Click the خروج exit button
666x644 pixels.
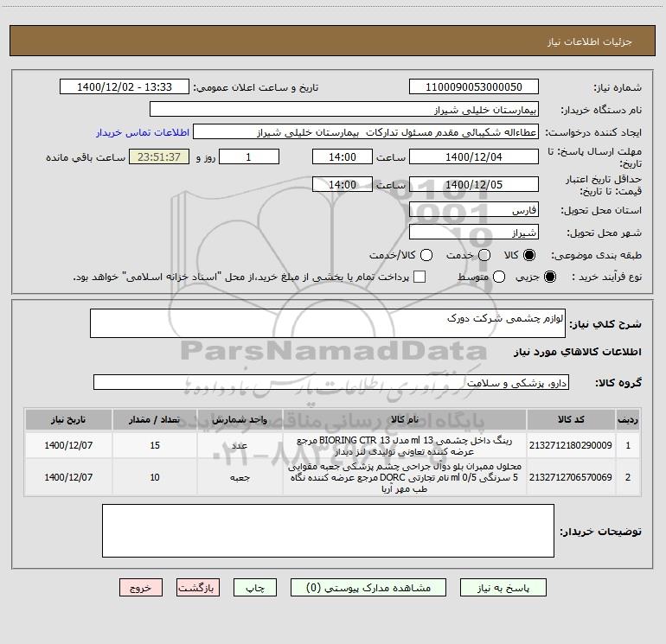(141, 588)
